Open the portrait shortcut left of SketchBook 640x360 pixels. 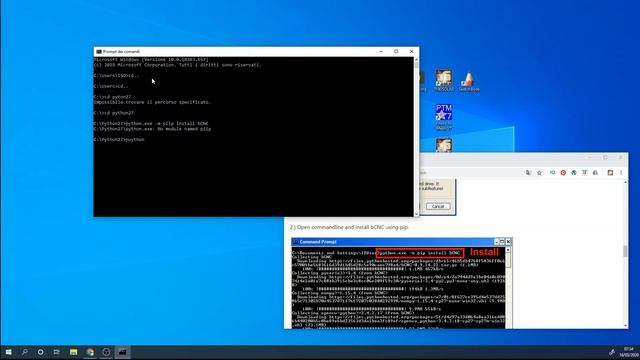444,81
